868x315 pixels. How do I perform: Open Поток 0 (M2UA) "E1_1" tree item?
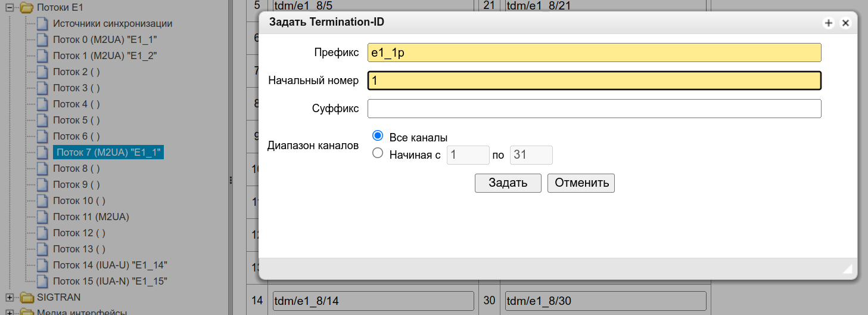coord(105,40)
